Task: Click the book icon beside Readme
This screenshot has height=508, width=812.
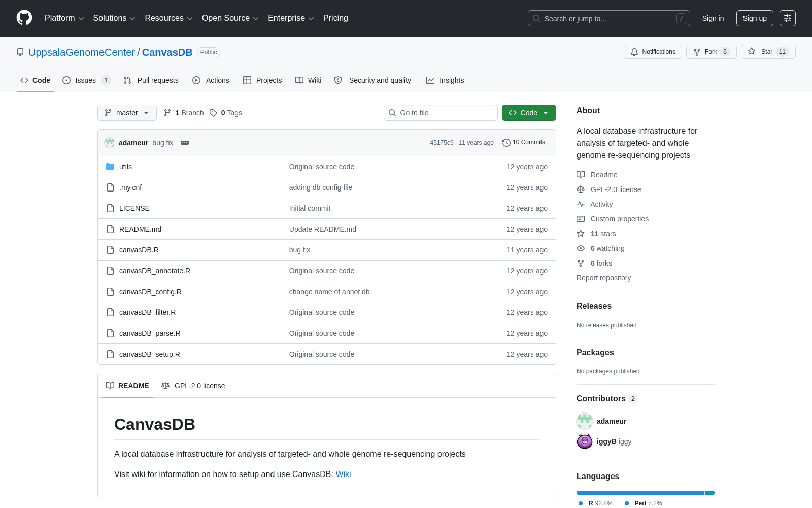Action: [581, 175]
